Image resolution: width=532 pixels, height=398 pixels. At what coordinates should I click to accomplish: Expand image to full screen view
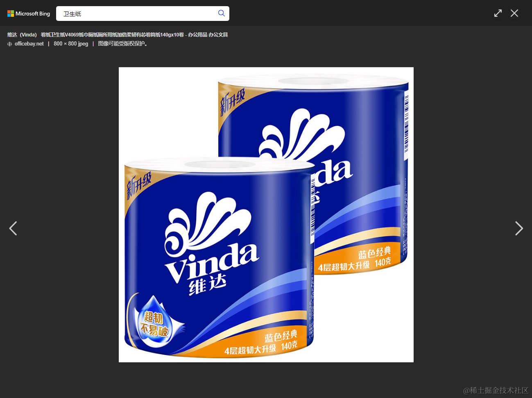tap(498, 13)
